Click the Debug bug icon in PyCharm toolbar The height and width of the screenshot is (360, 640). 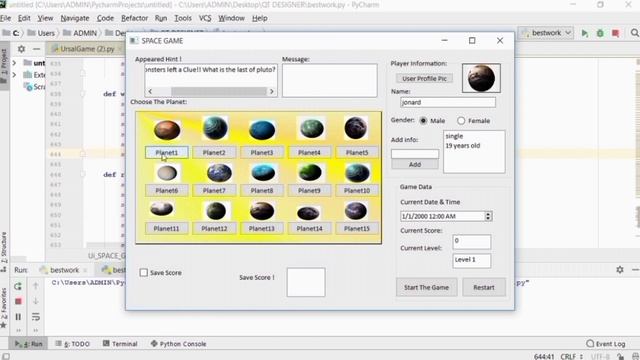(x=600, y=33)
